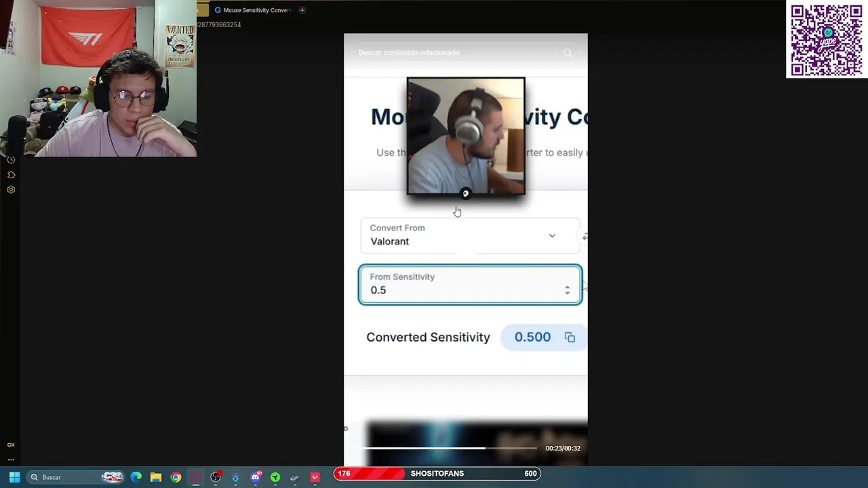Click the blue diamond taskbar app icon
868x488 pixels.
[x=235, y=477]
